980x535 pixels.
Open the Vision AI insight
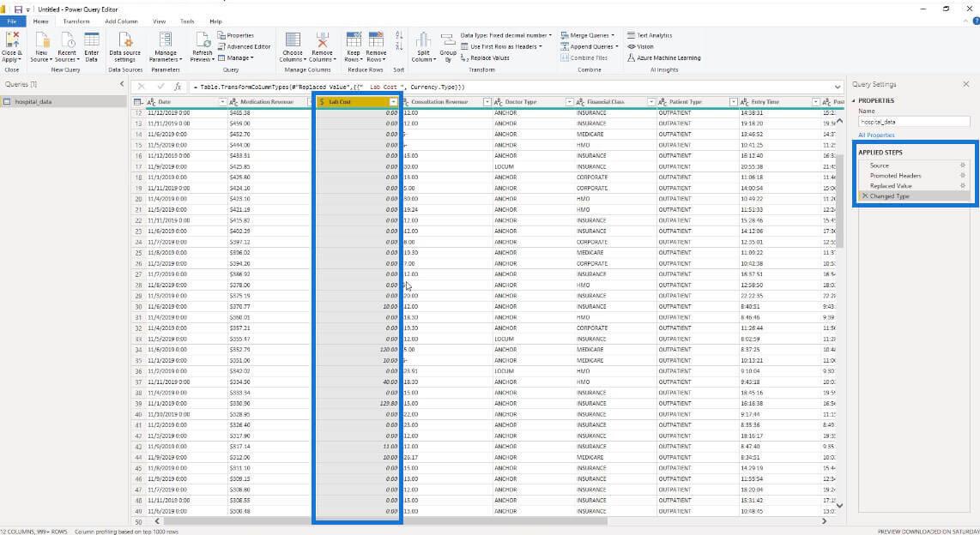point(641,47)
